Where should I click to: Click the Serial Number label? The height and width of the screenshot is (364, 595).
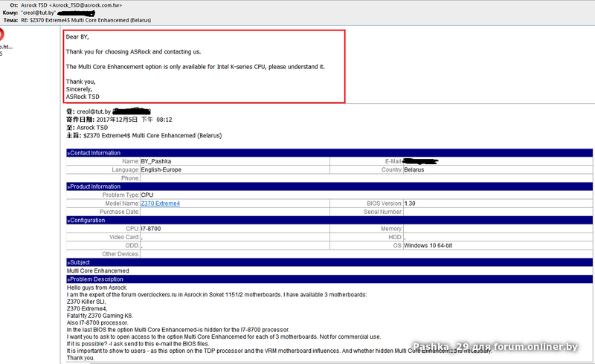pos(383,212)
